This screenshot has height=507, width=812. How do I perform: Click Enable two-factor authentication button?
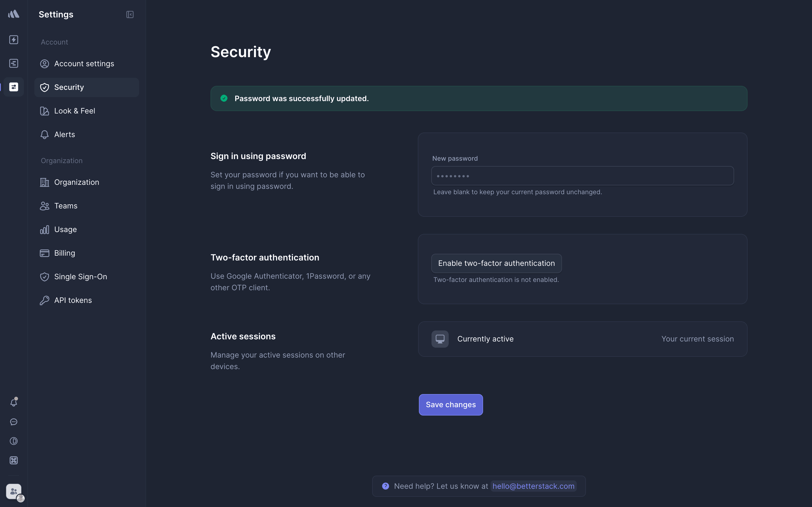pyautogui.click(x=496, y=263)
